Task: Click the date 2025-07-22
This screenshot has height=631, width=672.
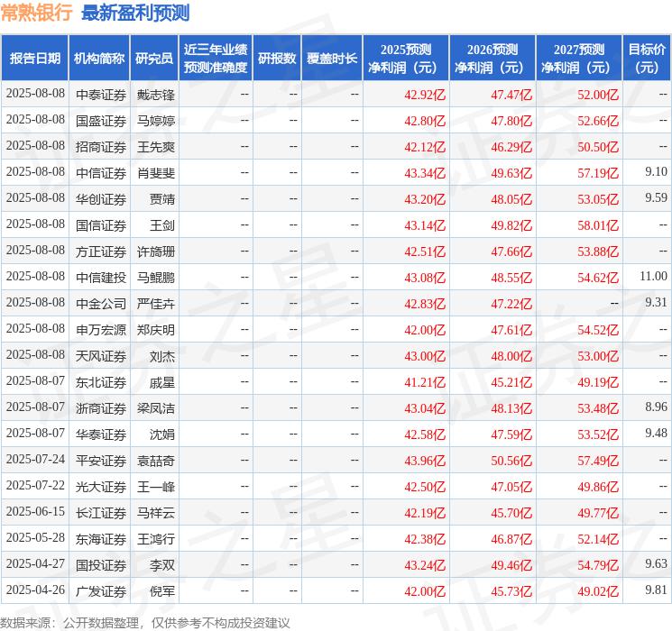Action: (x=35, y=485)
